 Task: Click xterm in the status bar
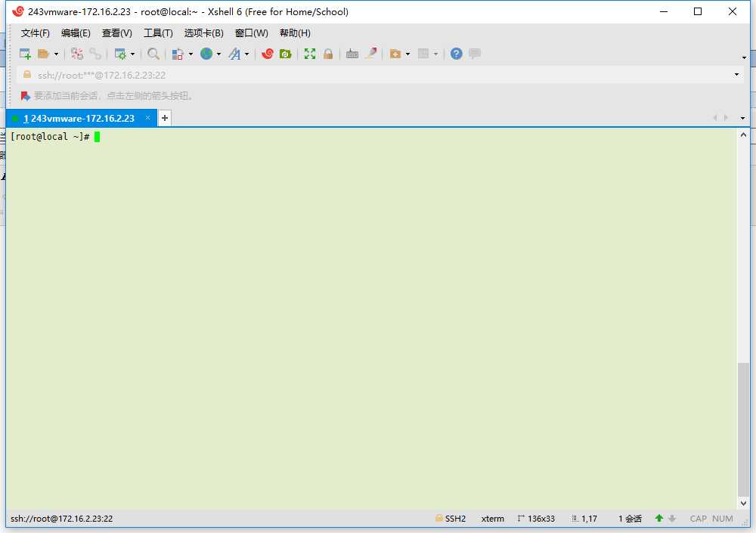[x=492, y=519]
